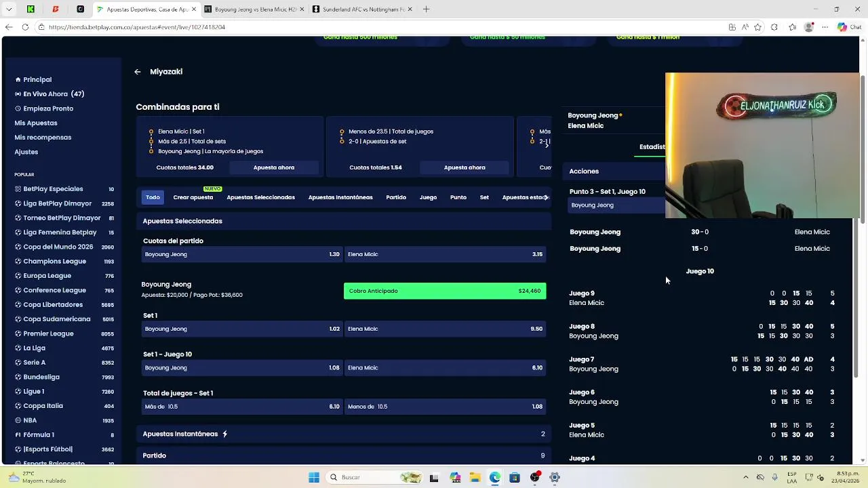This screenshot has width=868, height=488.
Task: Open the Settings gear on the taskbar
Action: point(555,477)
